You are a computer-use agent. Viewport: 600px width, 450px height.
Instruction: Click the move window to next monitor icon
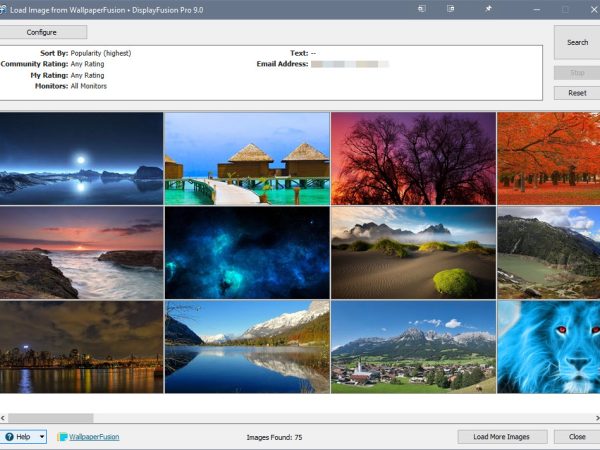(x=421, y=9)
